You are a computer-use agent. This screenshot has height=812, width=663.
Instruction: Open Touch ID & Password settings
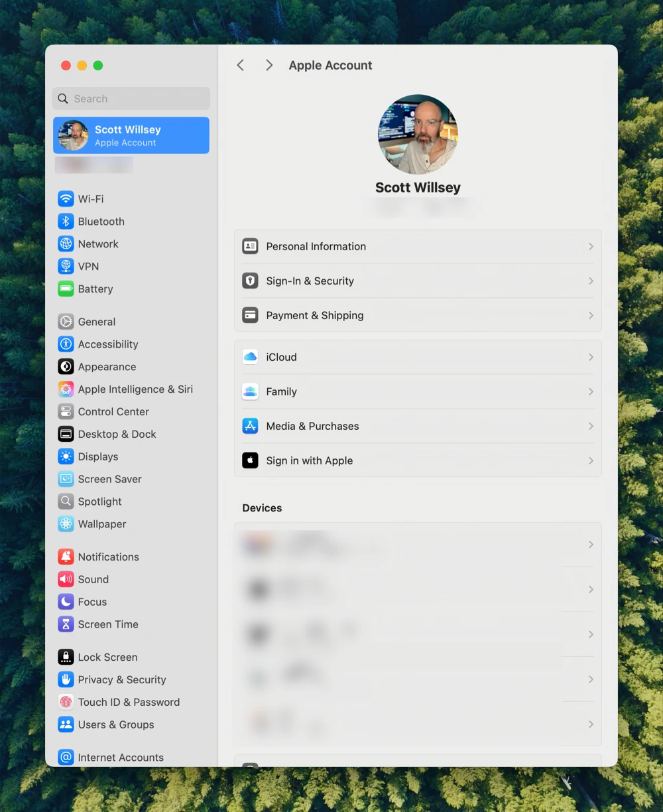click(128, 702)
